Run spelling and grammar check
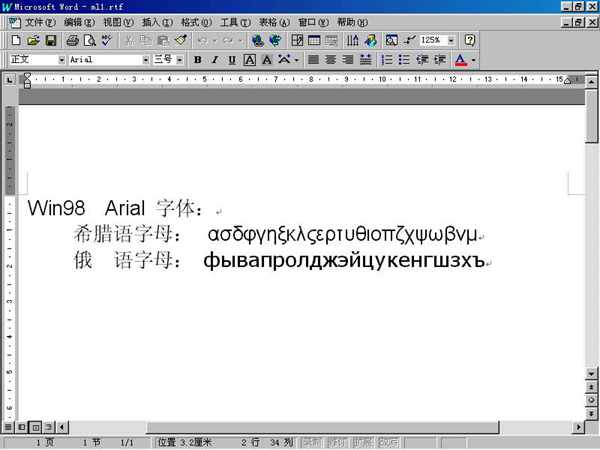Screen dimensions: 600x450 pyautogui.click(x=106, y=40)
